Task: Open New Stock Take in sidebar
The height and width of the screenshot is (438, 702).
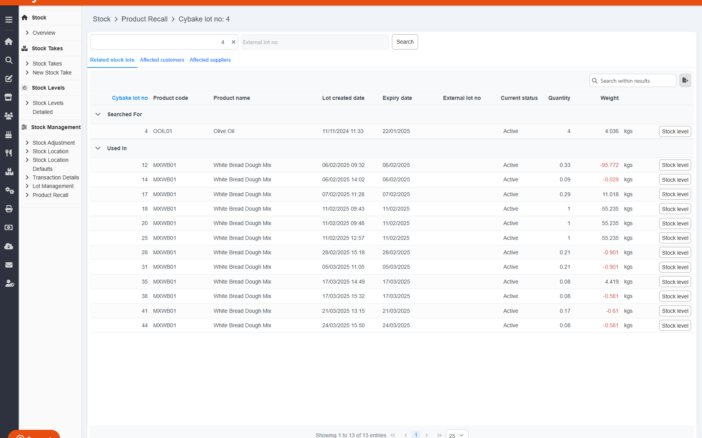Action: click(x=52, y=72)
